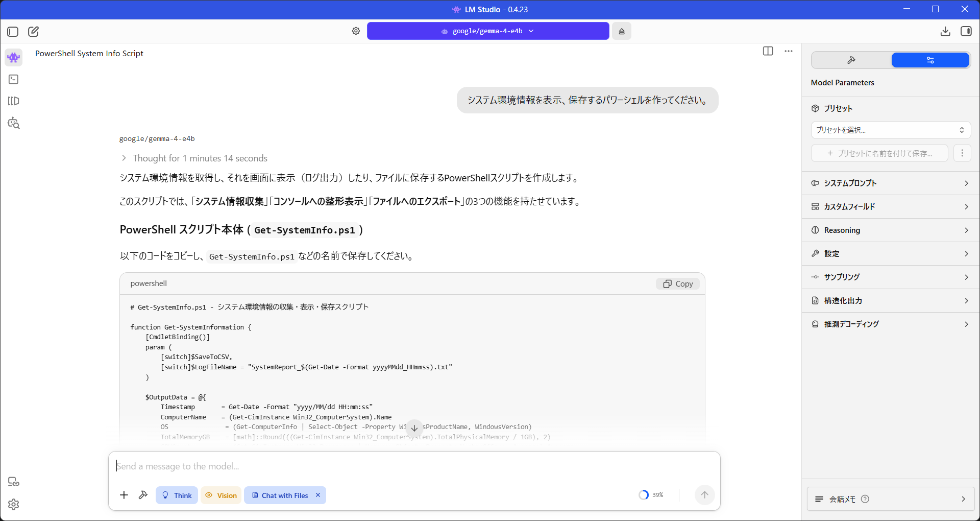Click the [switch]$SaveToCSV code line
The width and height of the screenshot is (980, 521).
coord(197,357)
